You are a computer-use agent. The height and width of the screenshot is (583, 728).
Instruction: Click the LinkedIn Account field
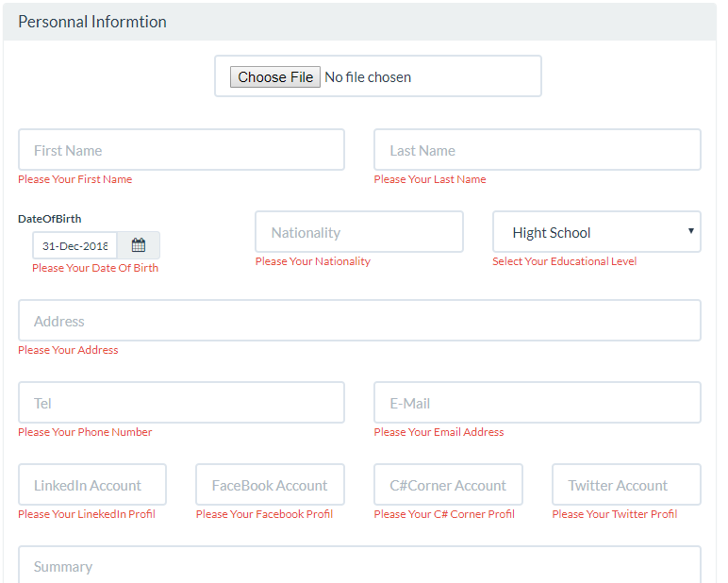pos(91,485)
